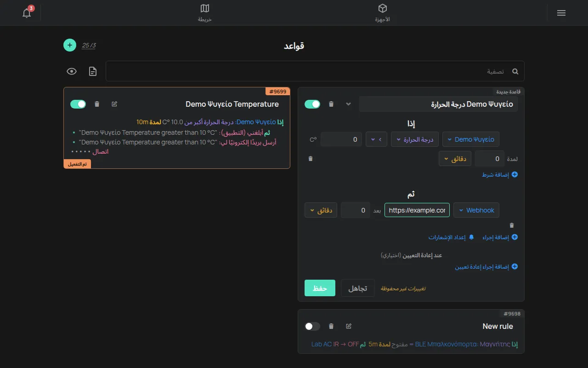Toggle rules visibility eye icon
Viewport: 588px width, 368px height.
(x=72, y=71)
